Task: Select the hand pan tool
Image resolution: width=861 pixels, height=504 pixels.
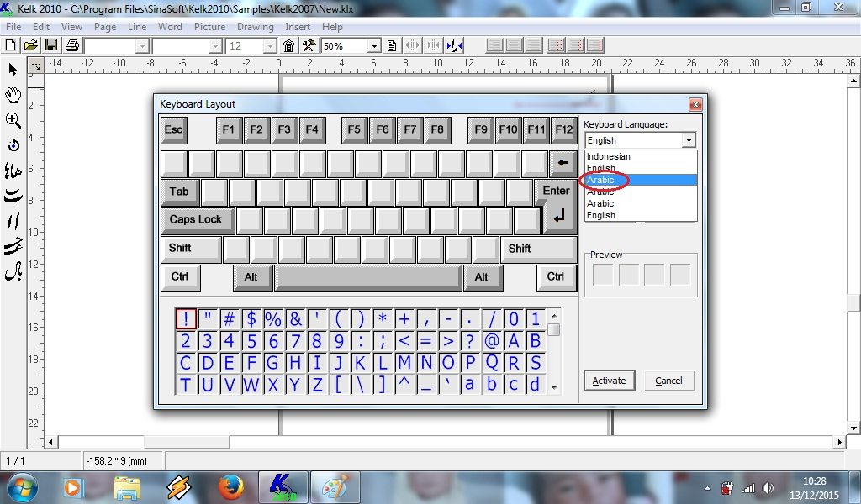Action: (x=13, y=95)
